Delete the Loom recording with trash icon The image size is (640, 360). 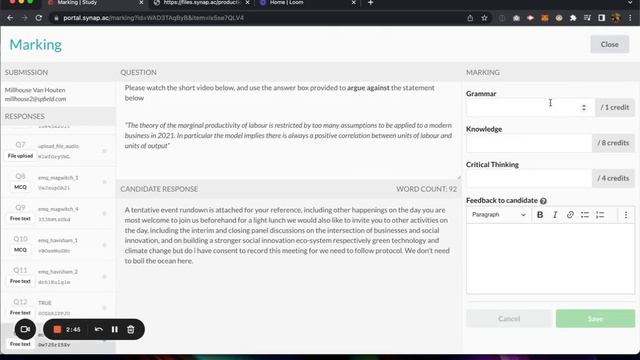pos(131,329)
